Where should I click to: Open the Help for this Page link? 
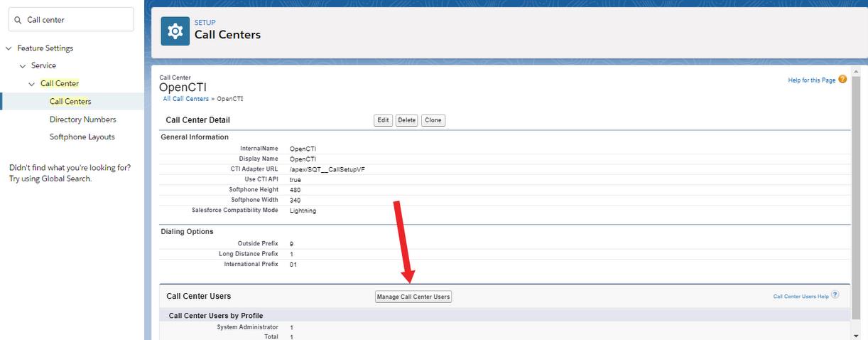(812, 80)
